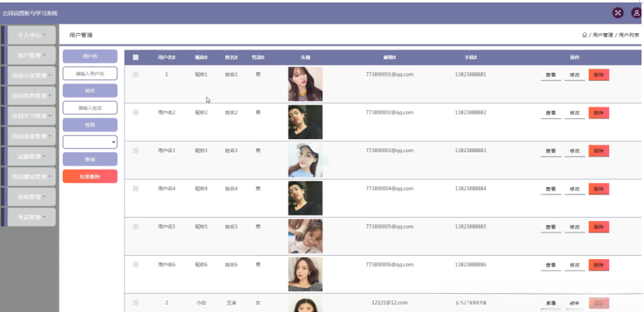Viewport: 644px width, 312px height.
Task: Check the box for user 昵称1
Action: coord(136,74)
